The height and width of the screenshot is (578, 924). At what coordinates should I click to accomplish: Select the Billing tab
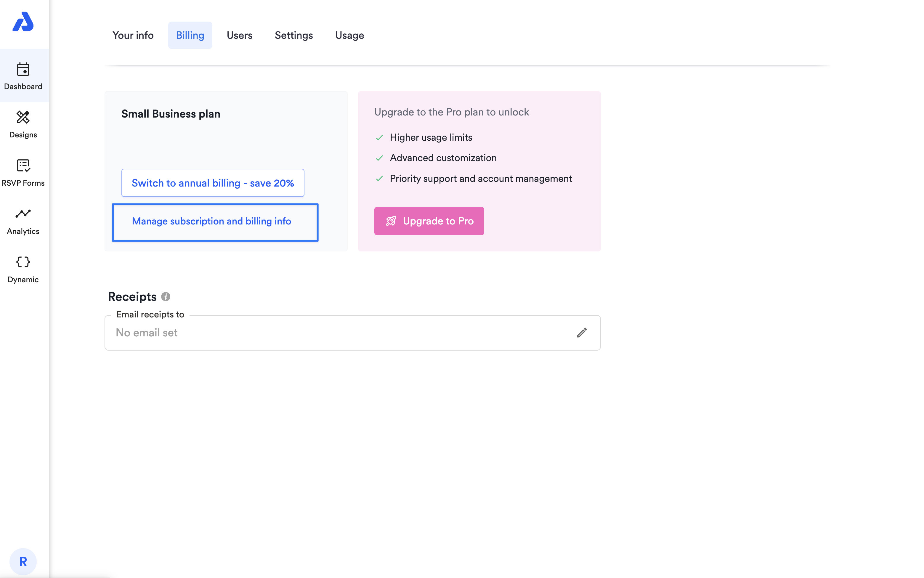coord(190,35)
